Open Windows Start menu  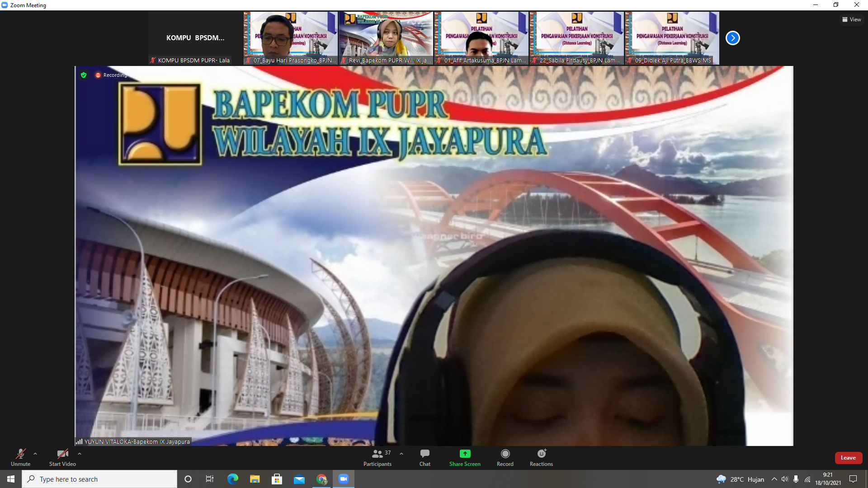pos(11,479)
